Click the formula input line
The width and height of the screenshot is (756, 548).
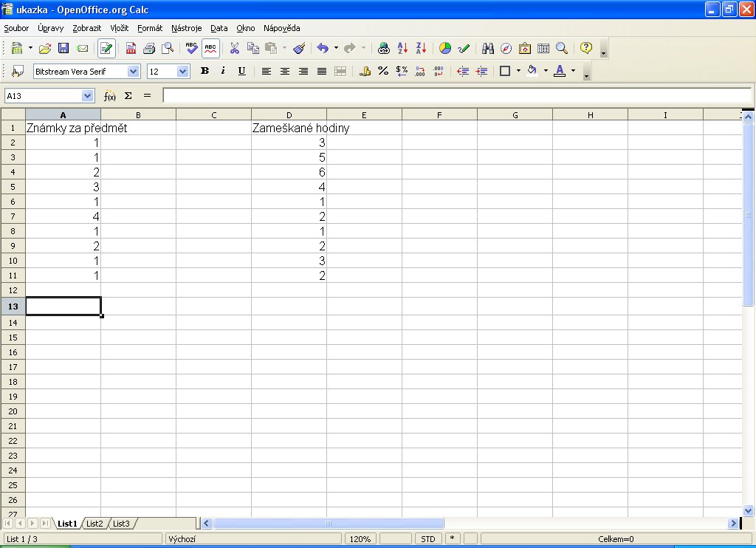click(x=457, y=95)
